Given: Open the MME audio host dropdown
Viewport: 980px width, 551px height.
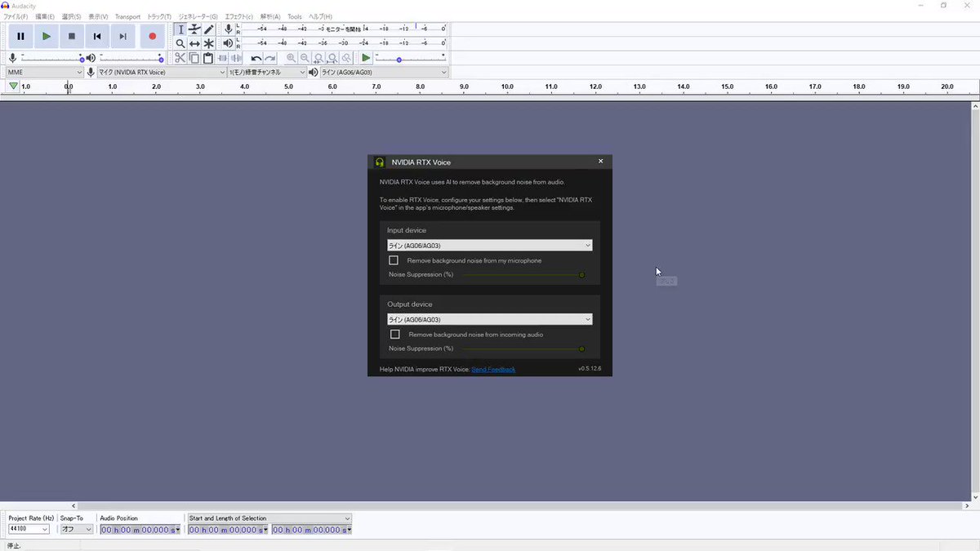Looking at the screenshot, I should [44, 72].
